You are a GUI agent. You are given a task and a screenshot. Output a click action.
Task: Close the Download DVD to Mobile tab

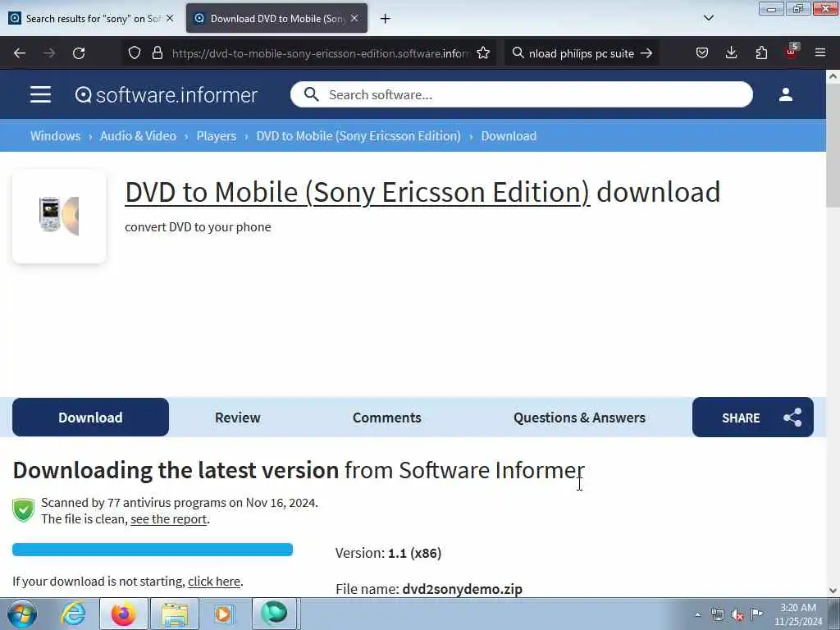click(x=354, y=18)
